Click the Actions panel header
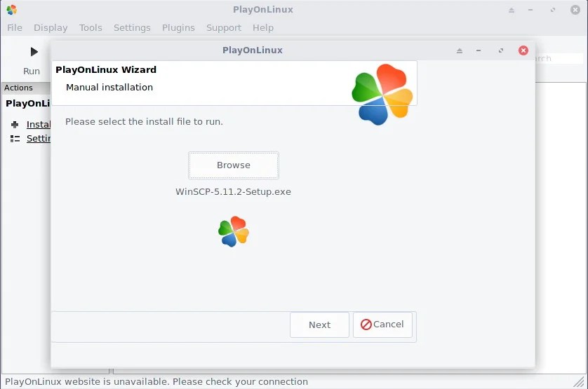588x389 pixels. pyautogui.click(x=25, y=88)
